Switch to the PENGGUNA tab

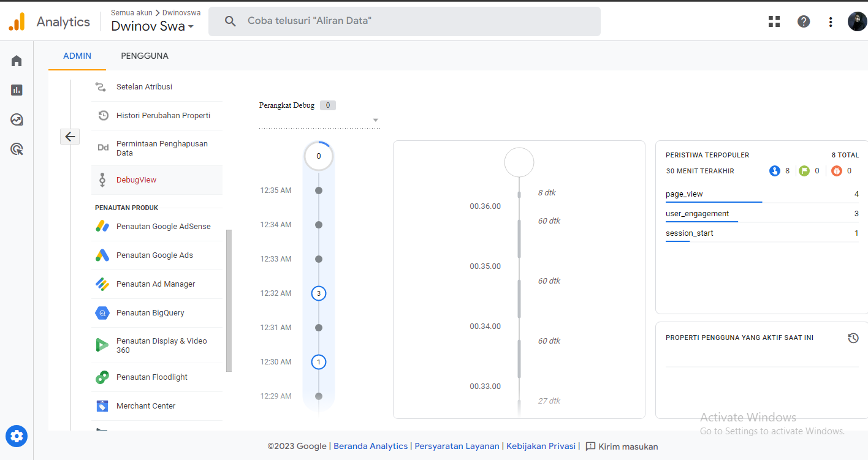tap(145, 56)
